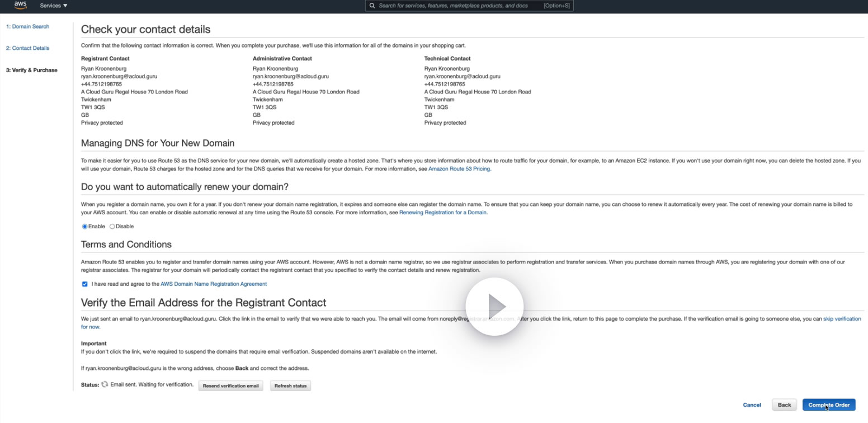The image size is (868, 423).
Task: Click the Managing DNS for Your New Domain heading
Action: 158,143
